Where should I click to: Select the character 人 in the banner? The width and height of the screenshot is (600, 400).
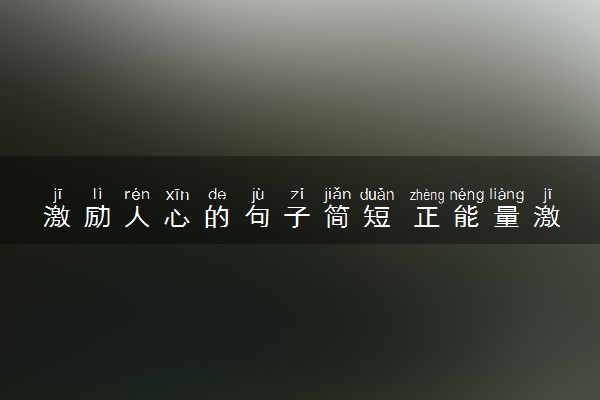pos(137,216)
